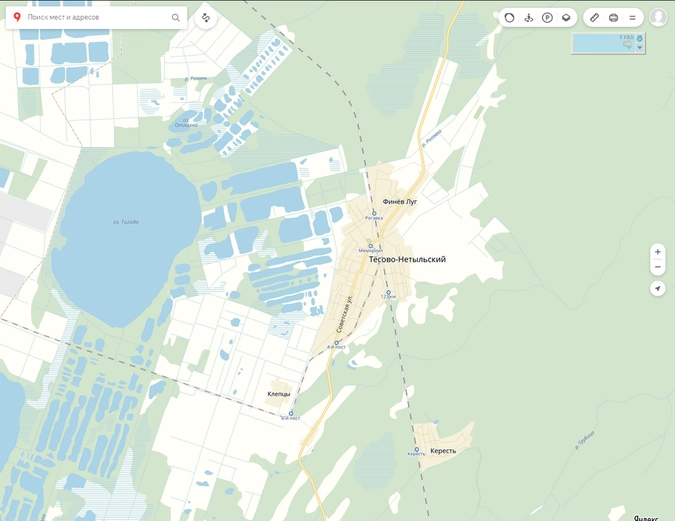This screenshot has height=521, width=675.
Task: Select the ruler measurement tool
Action: (x=594, y=17)
